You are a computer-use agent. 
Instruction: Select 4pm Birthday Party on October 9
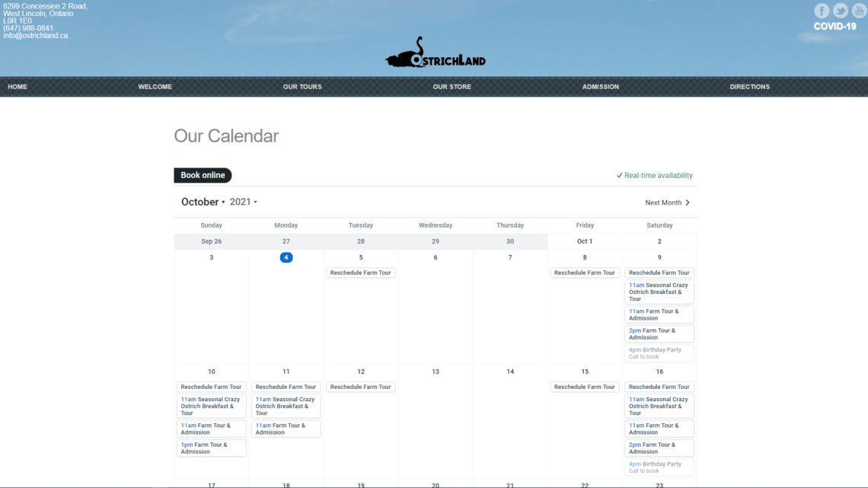pos(659,353)
